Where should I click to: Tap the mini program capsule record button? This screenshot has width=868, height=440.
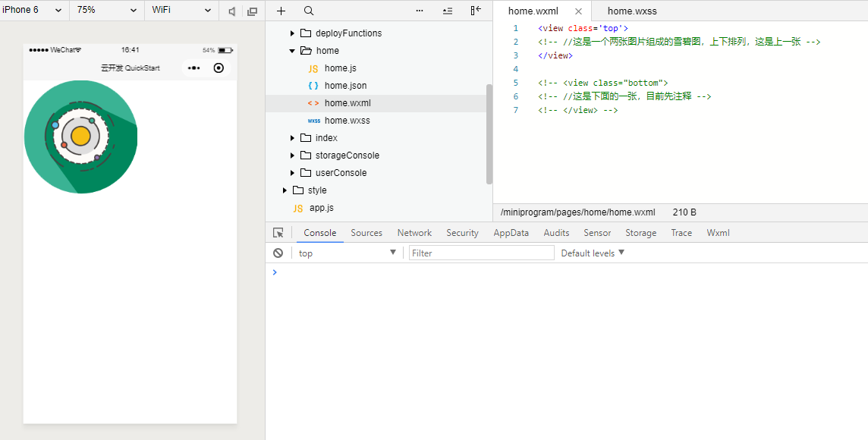click(x=219, y=68)
